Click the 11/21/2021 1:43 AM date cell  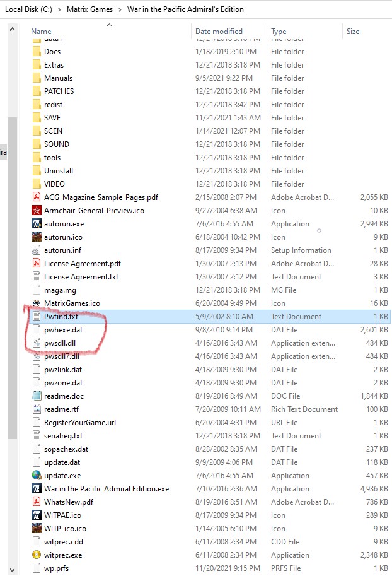(228, 117)
